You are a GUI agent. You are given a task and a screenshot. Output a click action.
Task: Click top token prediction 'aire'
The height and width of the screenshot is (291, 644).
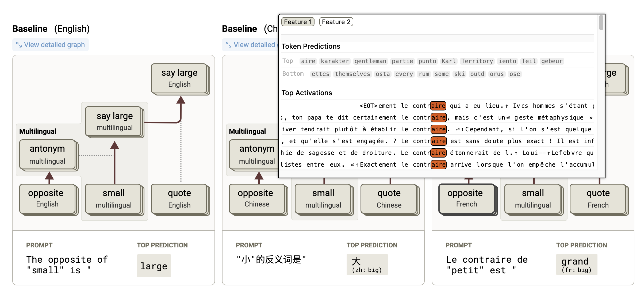coord(308,61)
